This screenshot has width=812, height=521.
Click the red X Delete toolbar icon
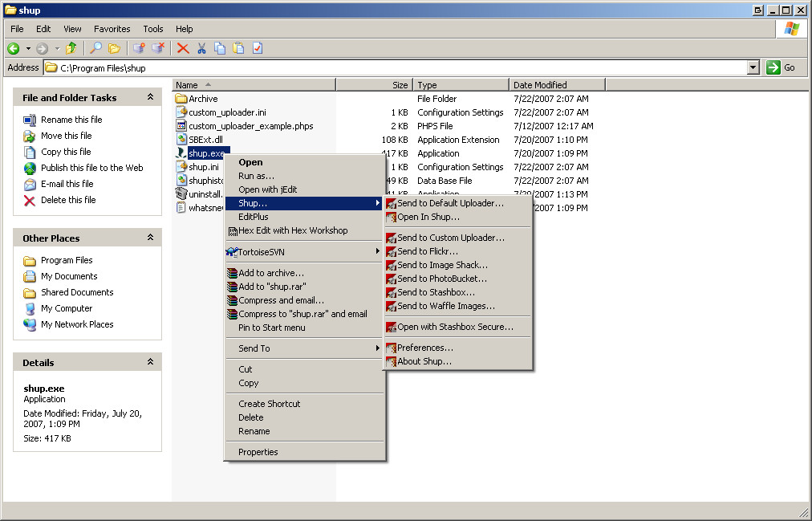tap(183, 48)
